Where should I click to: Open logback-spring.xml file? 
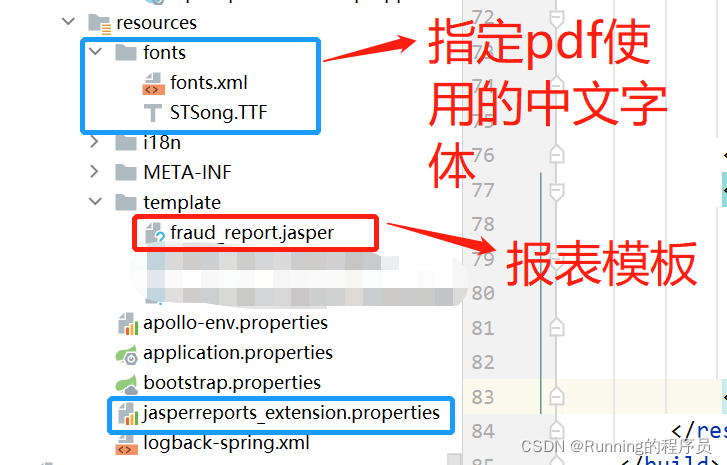pyautogui.click(x=226, y=443)
